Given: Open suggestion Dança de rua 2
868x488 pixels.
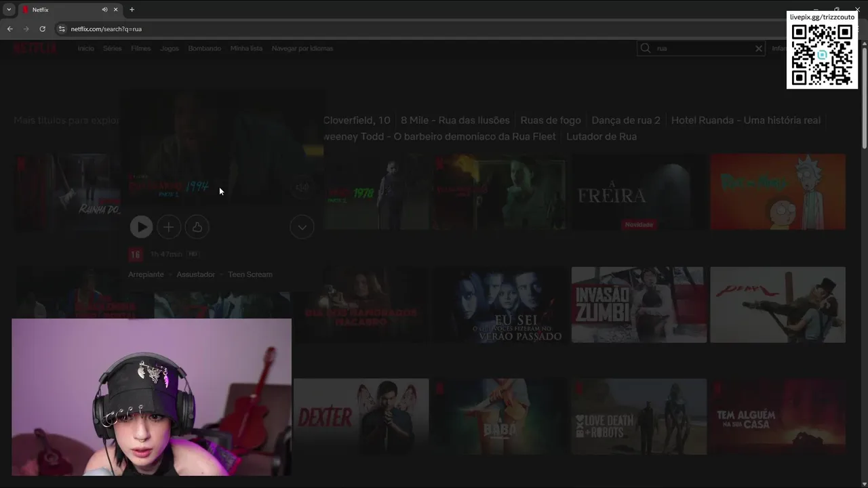Looking at the screenshot, I should pyautogui.click(x=626, y=120).
